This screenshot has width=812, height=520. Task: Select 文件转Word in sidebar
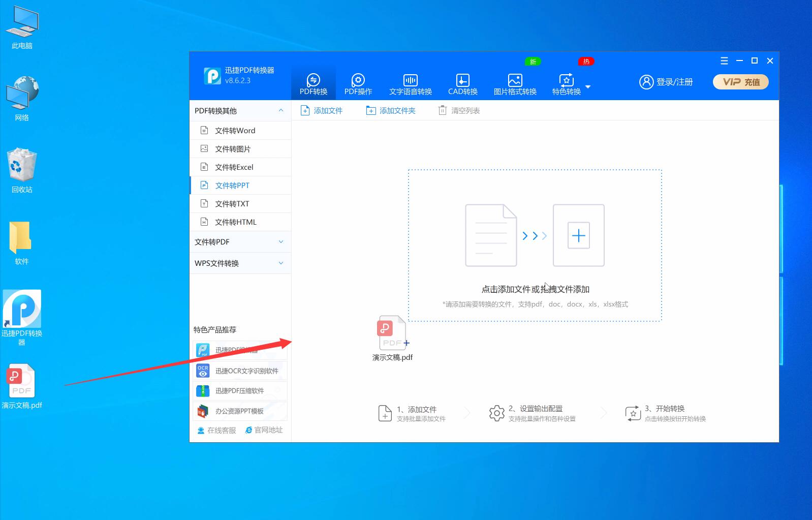[240, 131]
